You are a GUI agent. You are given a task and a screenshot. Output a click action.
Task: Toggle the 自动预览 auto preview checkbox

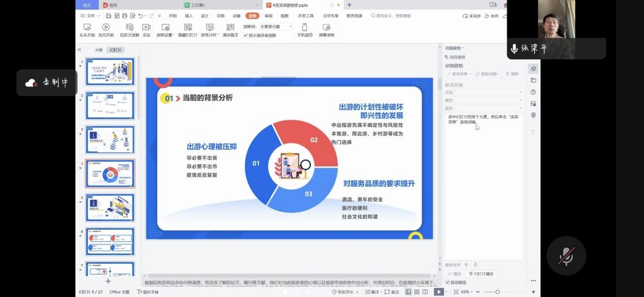(x=448, y=282)
